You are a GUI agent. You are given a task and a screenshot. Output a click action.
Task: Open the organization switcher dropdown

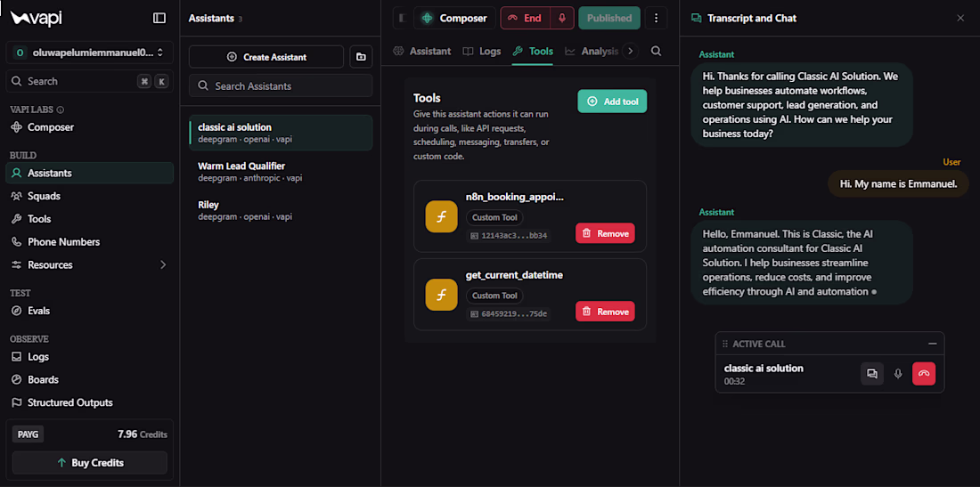[x=89, y=53]
